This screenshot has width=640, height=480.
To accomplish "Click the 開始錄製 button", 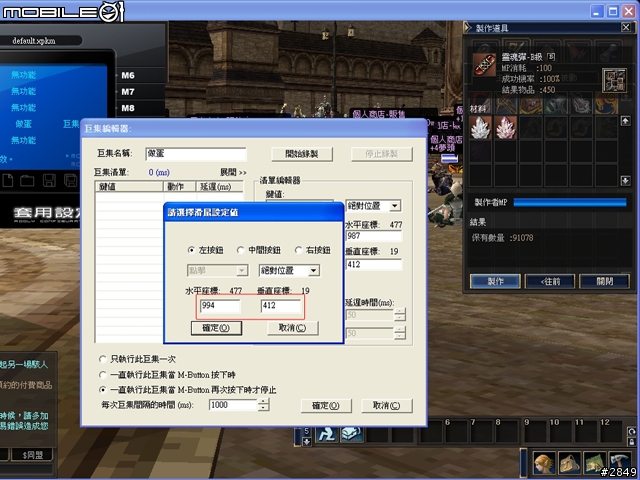I will click(302, 154).
